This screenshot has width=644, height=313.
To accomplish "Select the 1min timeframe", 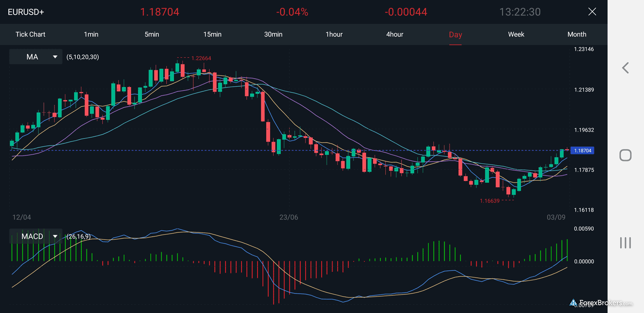I will click(x=91, y=34).
